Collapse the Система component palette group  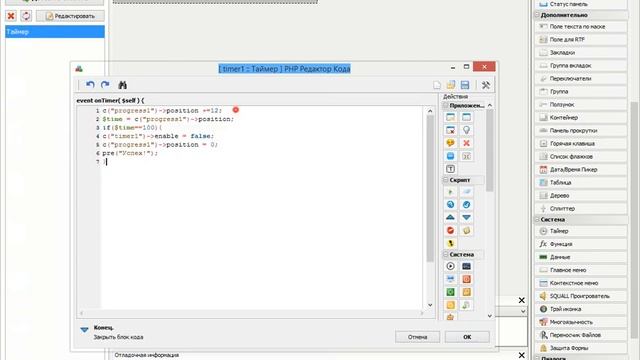click(x=538, y=220)
